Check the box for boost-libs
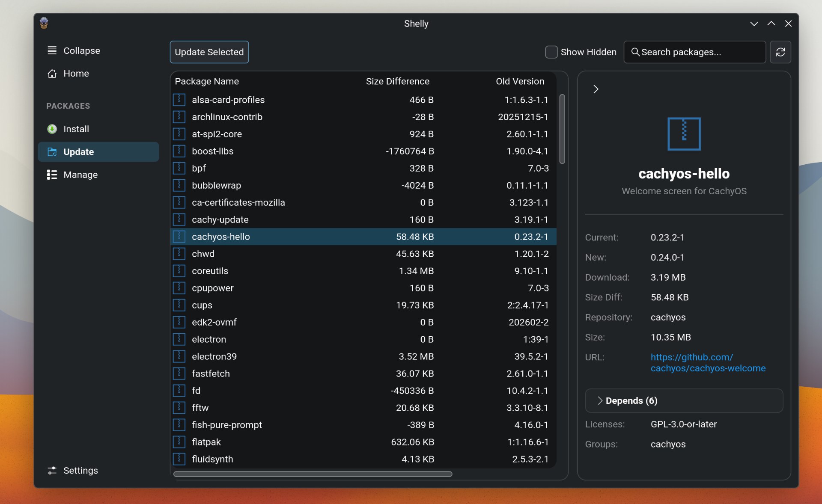 [x=179, y=151]
